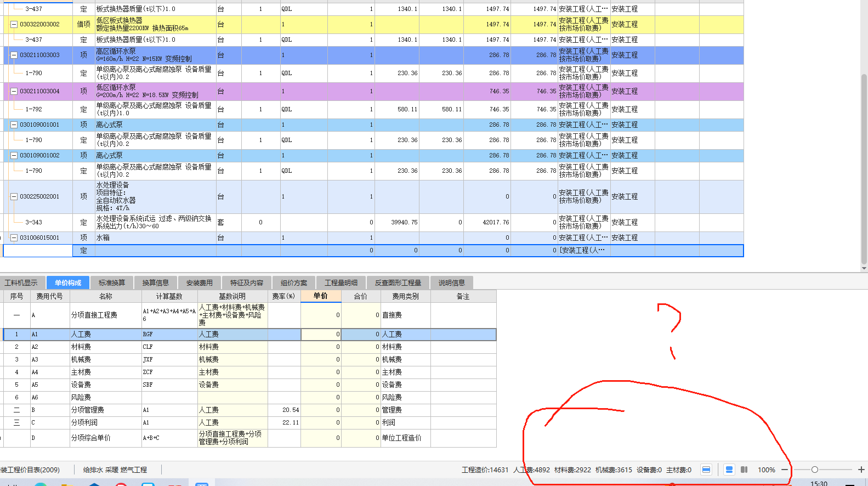
Task: Open the 换算信息 tab
Action: tap(156, 282)
